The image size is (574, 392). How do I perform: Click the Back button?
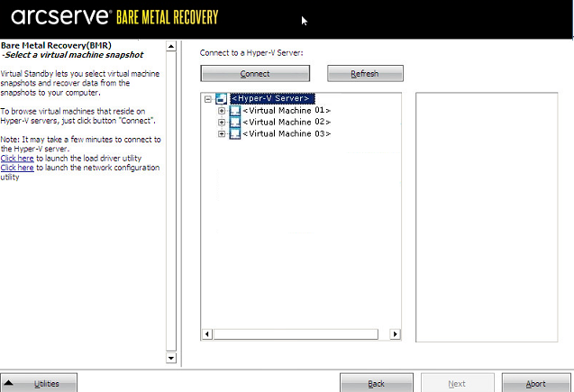(x=377, y=383)
